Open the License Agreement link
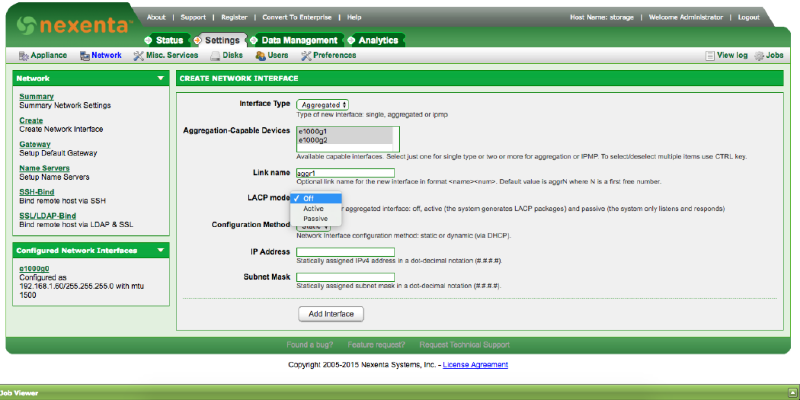Screen dimensions: 800x400 (475, 365)
